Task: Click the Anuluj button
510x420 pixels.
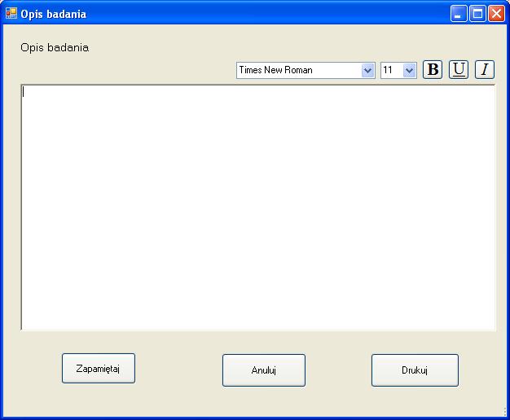Action: pyautogui.click(x=264, y=370)
